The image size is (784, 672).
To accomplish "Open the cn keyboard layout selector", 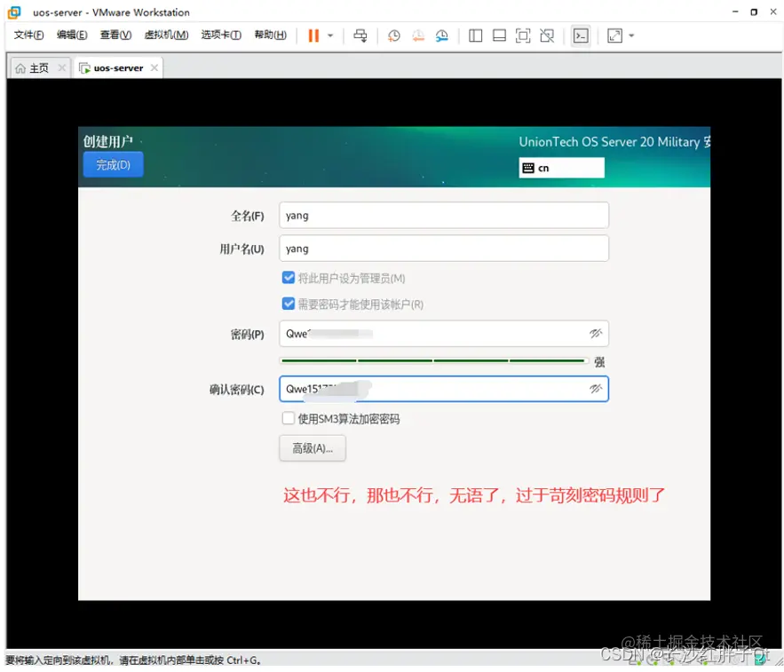I will pos(561,167).
